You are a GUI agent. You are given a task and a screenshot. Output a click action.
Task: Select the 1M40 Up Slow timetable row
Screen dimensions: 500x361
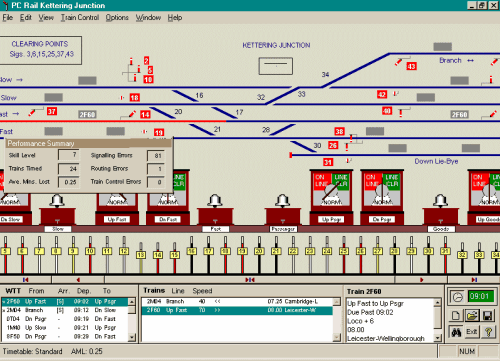pyautogui.click(x=65, y=328)
